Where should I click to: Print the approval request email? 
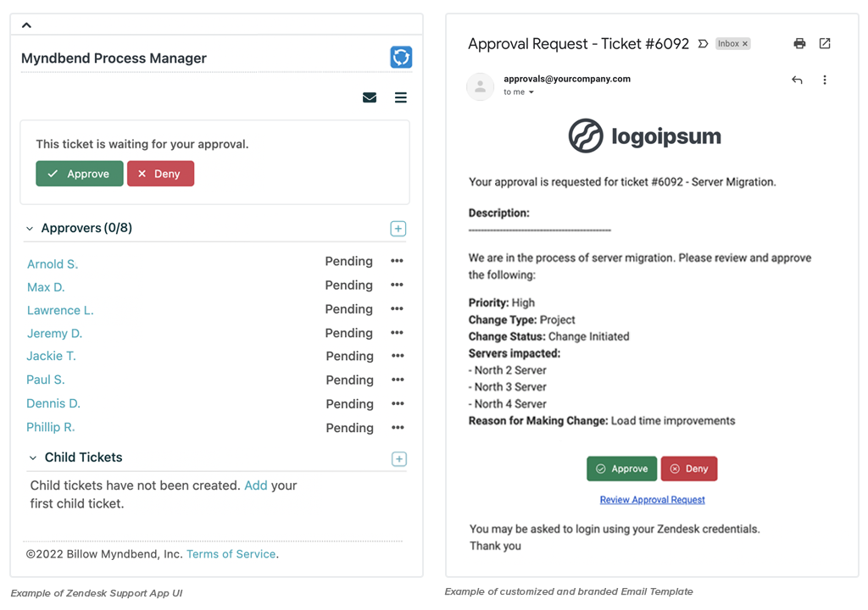tap(799, 44)
